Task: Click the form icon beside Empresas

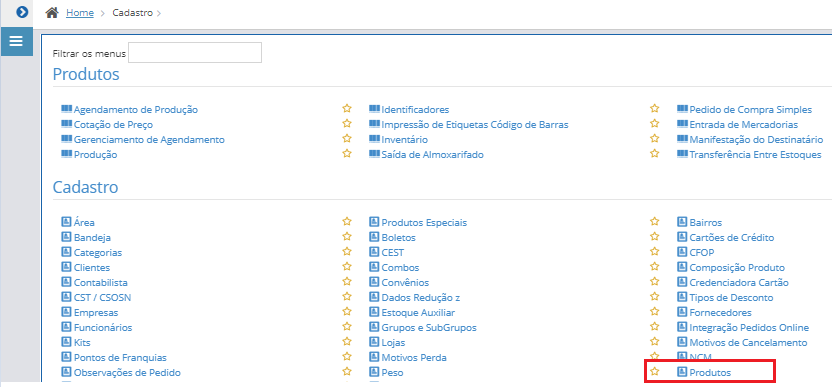Action: [66, 312]
